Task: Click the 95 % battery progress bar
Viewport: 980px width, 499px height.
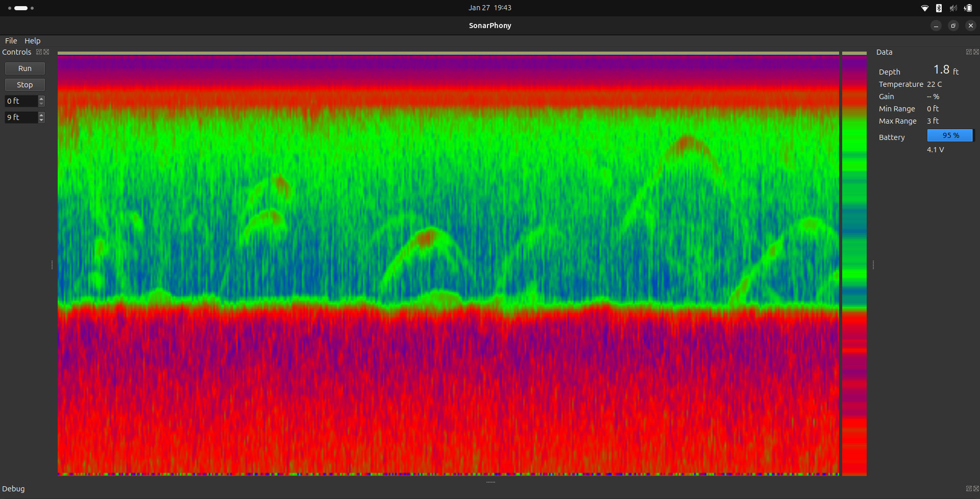Action: [x=950, y=135]
